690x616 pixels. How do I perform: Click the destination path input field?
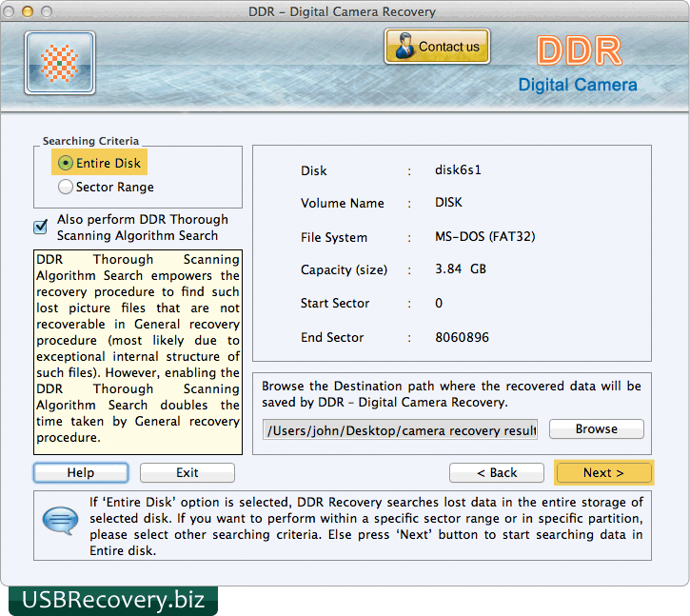(400, 429)
